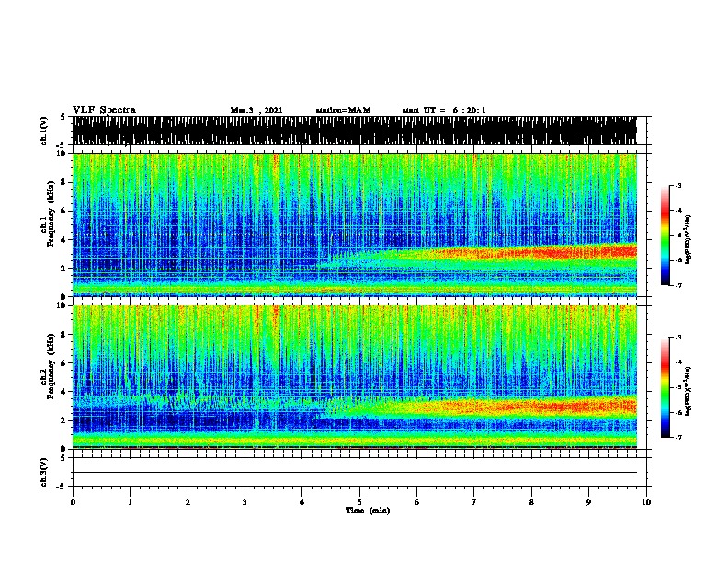
Task: Click time axis tick label "8"
Action: [531, 501]
